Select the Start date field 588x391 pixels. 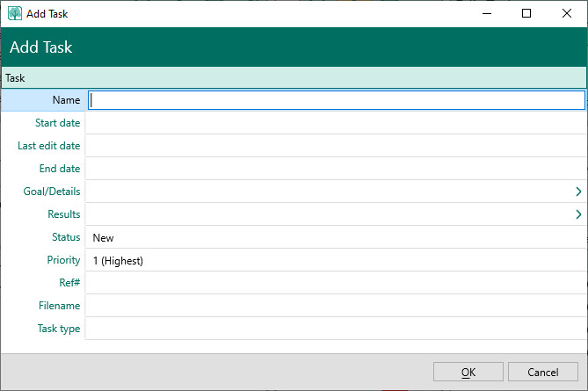pyautogui.click(x=336, y=123)
